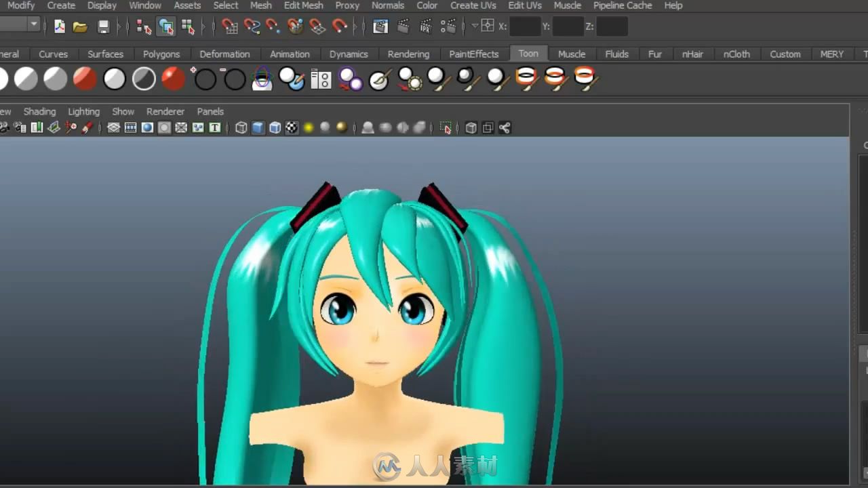Use all lights yellow sphere icon

[309, 128]
